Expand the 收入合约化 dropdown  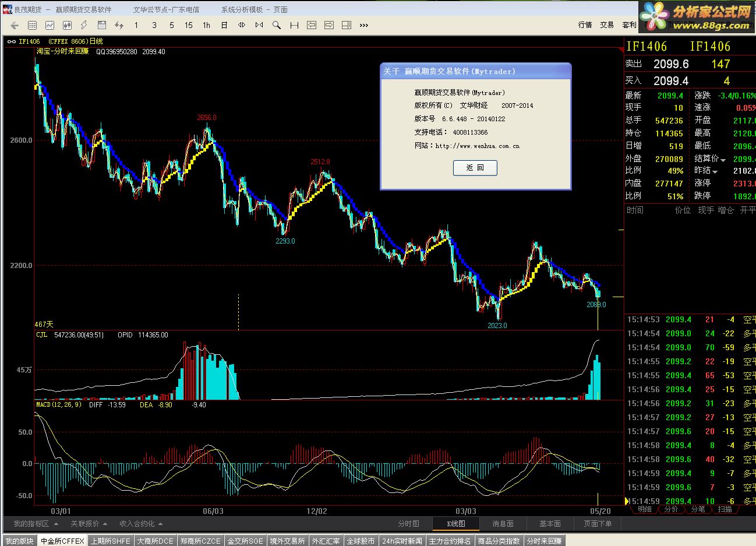141,524
